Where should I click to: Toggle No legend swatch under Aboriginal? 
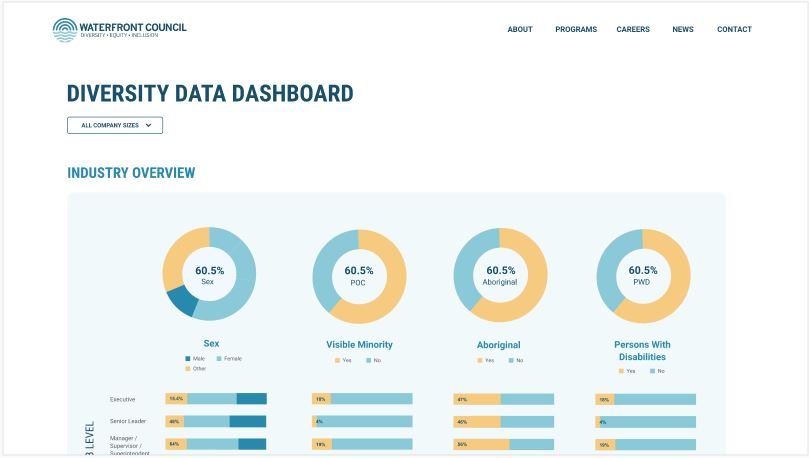(x=510, y=360)
